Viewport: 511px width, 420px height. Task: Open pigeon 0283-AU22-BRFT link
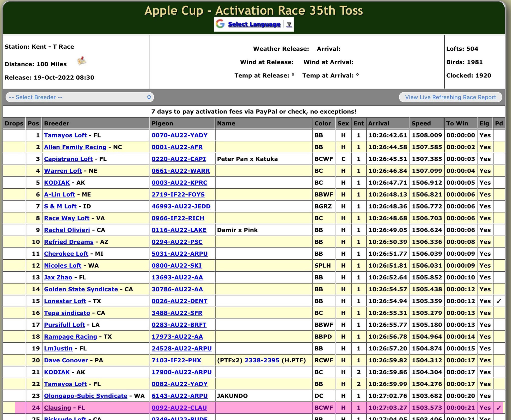pyautogui.click(x=179, y=325)
